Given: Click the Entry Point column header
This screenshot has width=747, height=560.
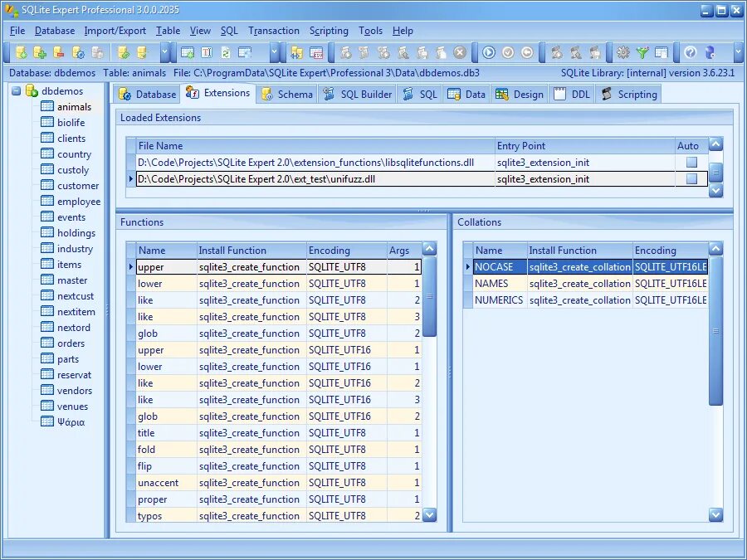Looking at the screenshot, I should [584, 146].
